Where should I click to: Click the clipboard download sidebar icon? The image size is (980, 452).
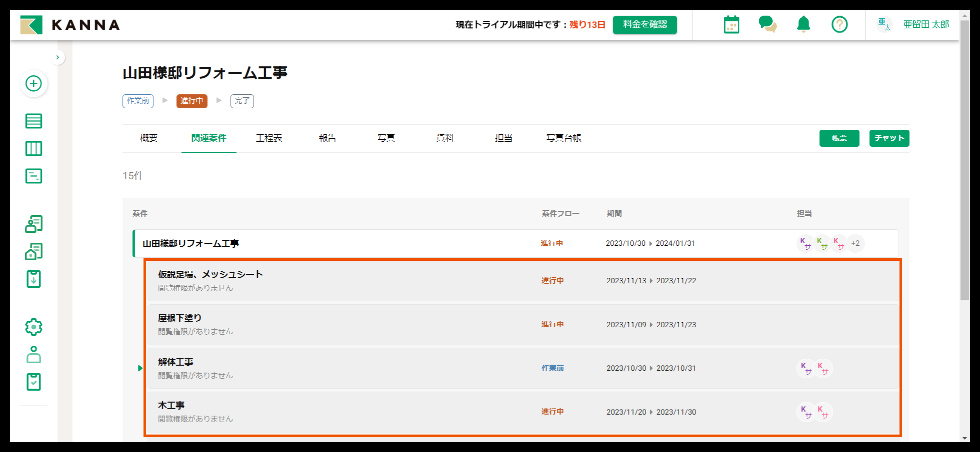click(x=33, y=279)
